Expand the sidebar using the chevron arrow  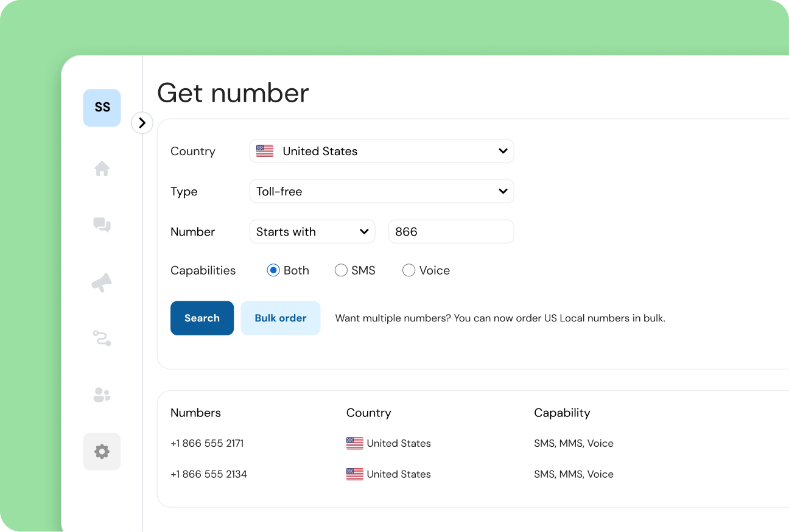pos(142,123)
